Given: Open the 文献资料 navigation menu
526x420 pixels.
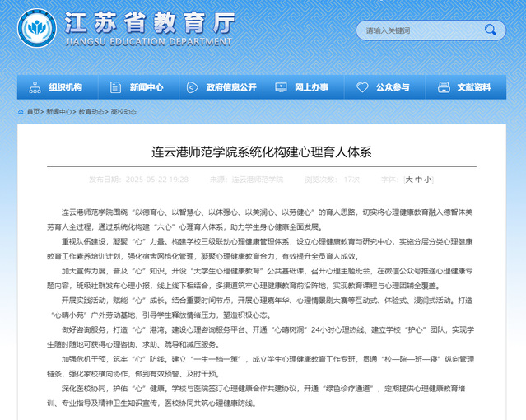Looking at the screenshot, I should (x=474, y=87).
